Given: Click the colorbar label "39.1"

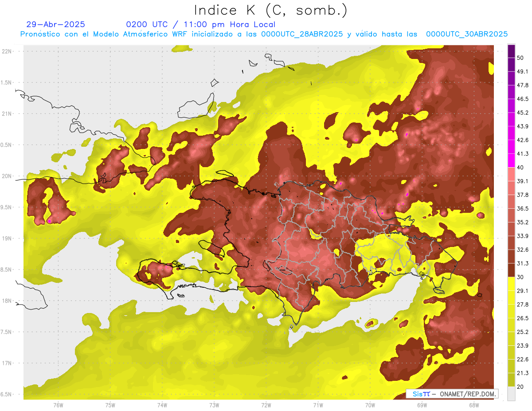Looking at the screenshot, I should [523, 181].
